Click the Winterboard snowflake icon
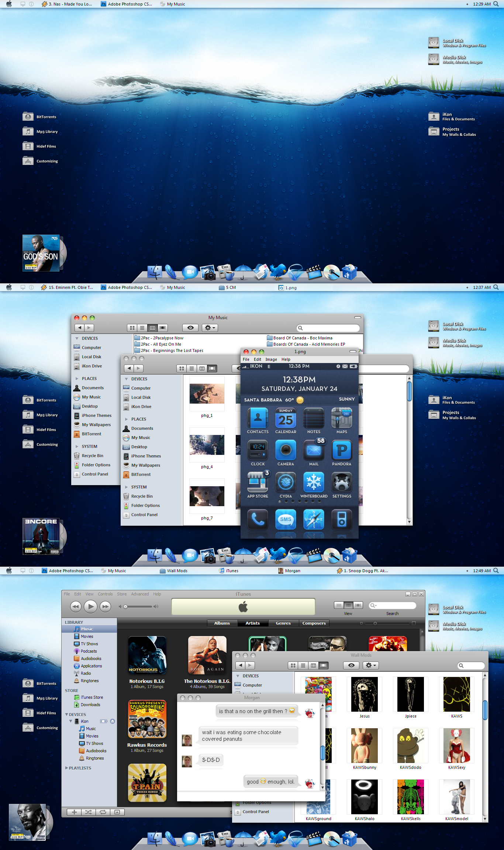The height and width of the screenshot is (850, 504). pos(314,482)
